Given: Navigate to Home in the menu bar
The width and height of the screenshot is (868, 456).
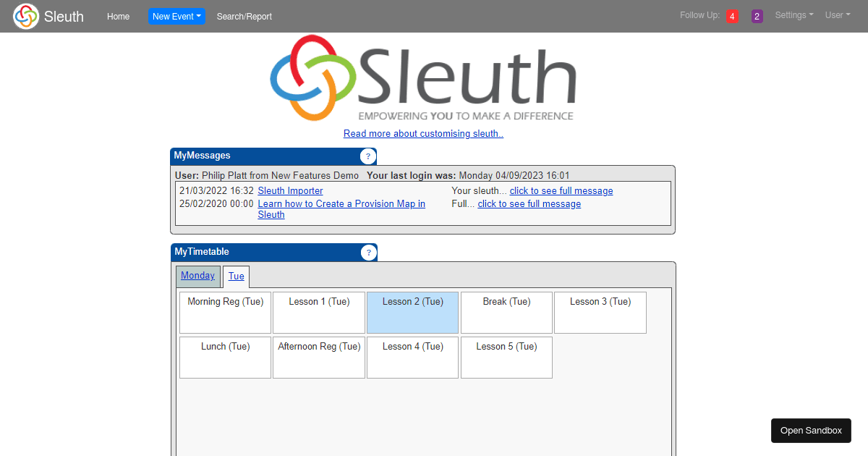Looking at the screenshot, I should pyautogui.click(x=118, y=16).
